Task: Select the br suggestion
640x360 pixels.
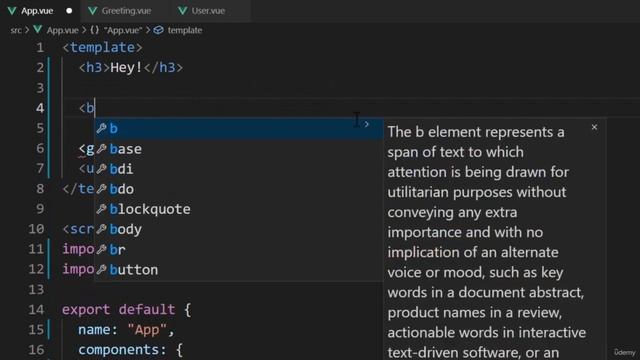Action: point(239,249)
